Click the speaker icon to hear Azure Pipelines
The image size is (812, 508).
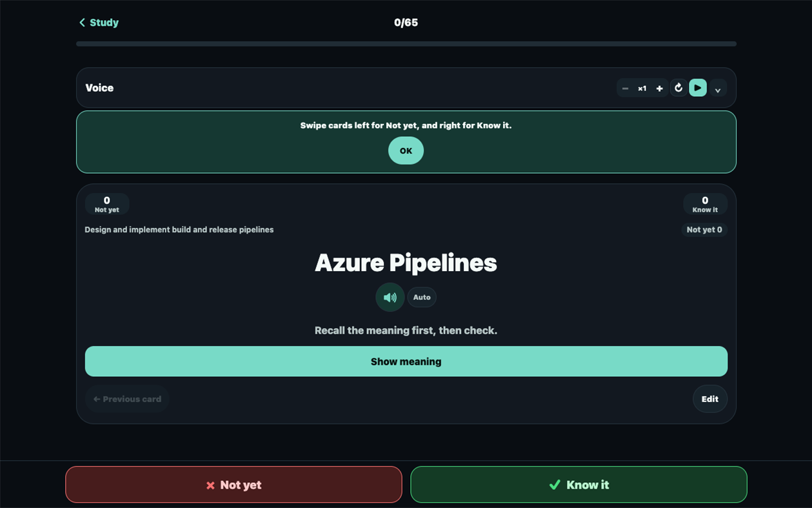390,298
